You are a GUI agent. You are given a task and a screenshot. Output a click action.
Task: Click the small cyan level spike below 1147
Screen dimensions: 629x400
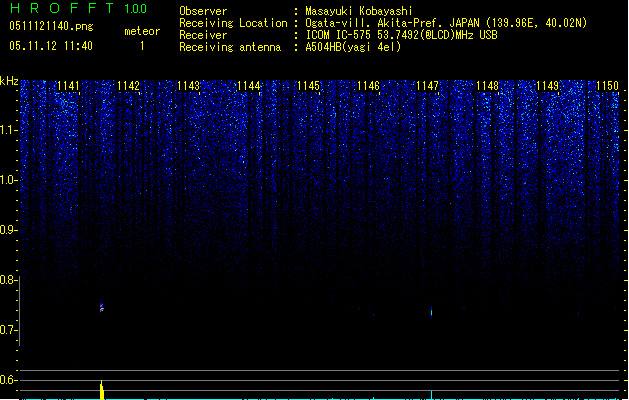pyautogui.click(x=431, y=395)
